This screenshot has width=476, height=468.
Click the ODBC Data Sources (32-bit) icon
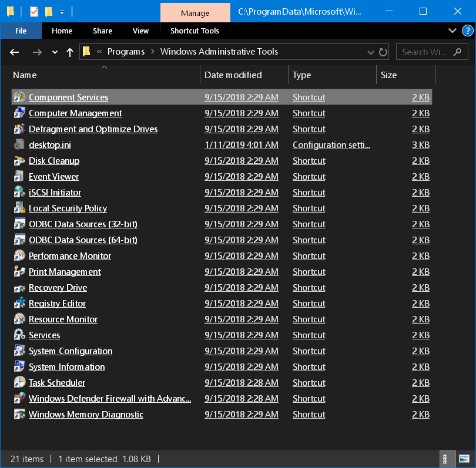click(x=19, y=224)
